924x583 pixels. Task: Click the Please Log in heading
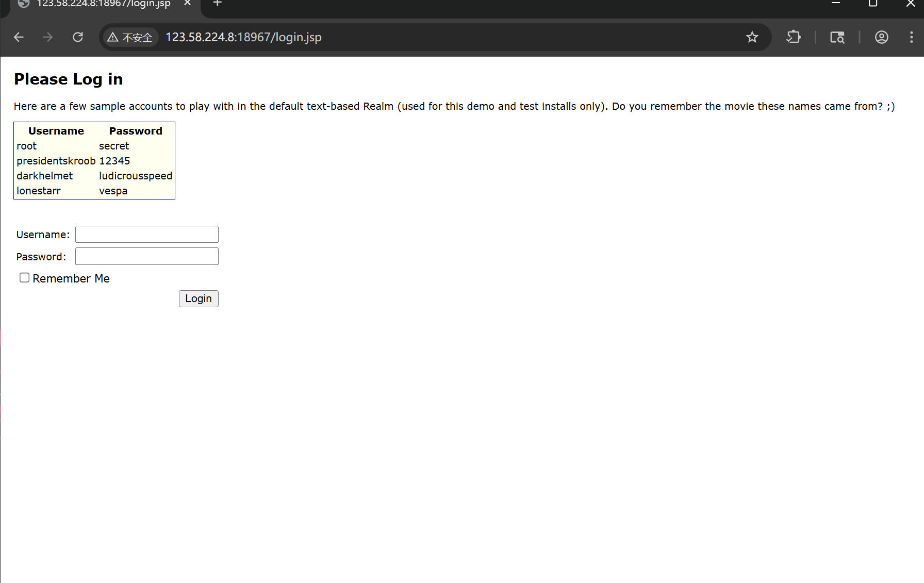coord(69,79)
